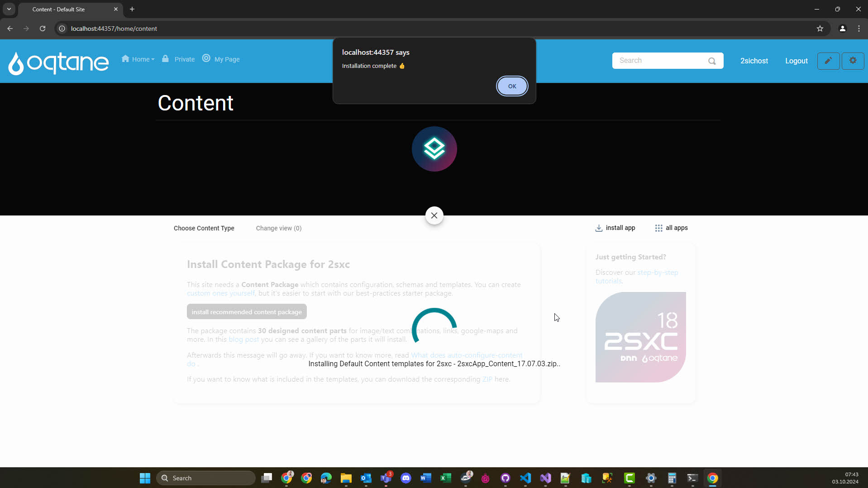Image resolution: width=868 pixels, height=488 pixels.
Task: Open all apps grid icon
Action: [x=658, y=228]
